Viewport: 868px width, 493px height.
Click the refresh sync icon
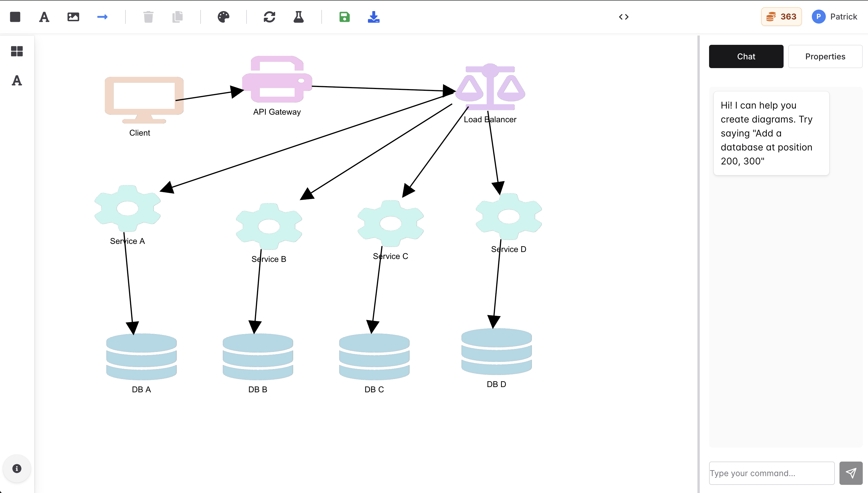pyautogui.click(x=270, y=17)
